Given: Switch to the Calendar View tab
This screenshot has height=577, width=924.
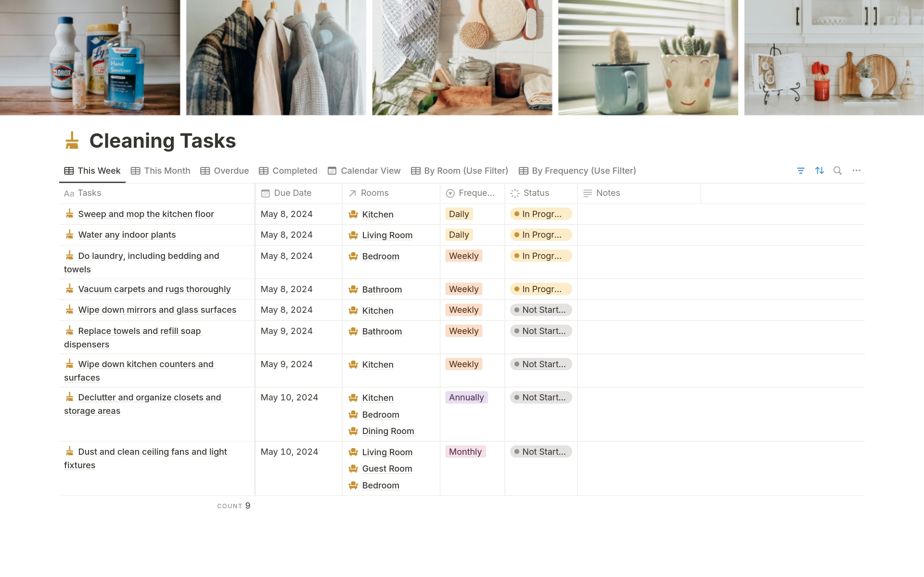Looking at the screenshot, I should click(x=364, y=170).
